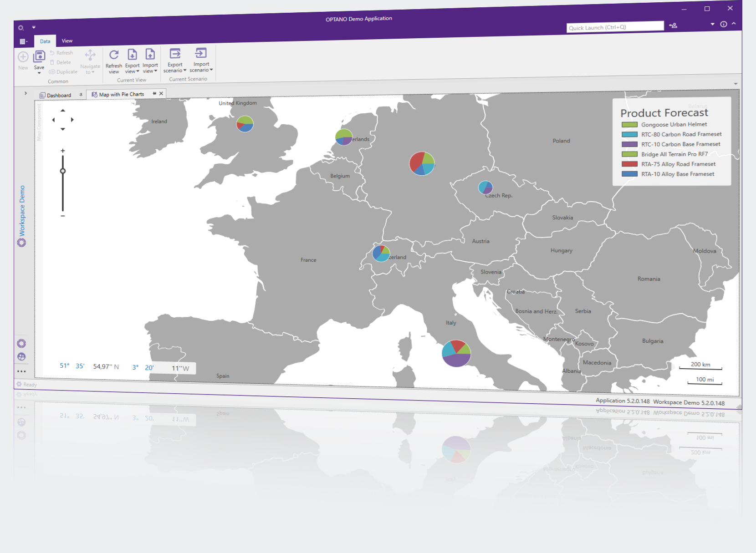Open the three-dots overflow in the left sidebar
This screenshot has width=756, height=553.
21,371
